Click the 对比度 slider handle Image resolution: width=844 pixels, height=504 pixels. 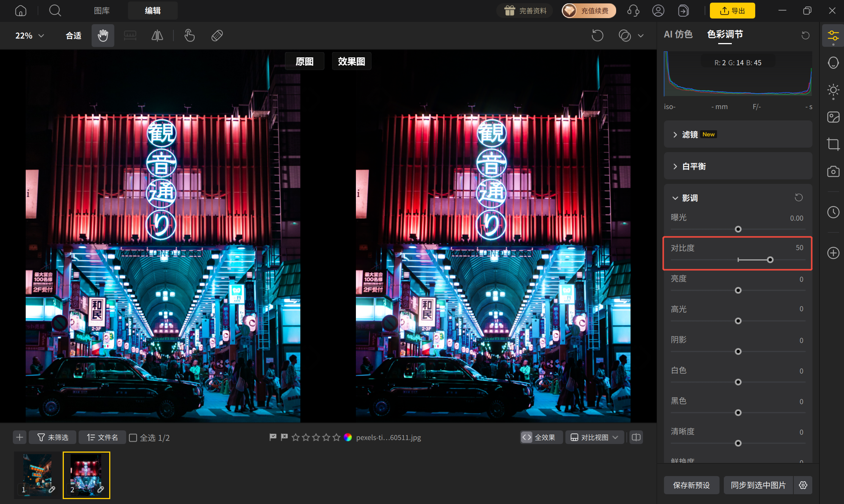[770, 260]
